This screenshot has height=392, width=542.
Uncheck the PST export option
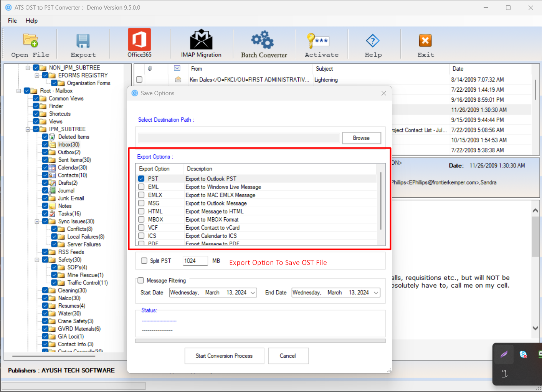click(141, 179)
